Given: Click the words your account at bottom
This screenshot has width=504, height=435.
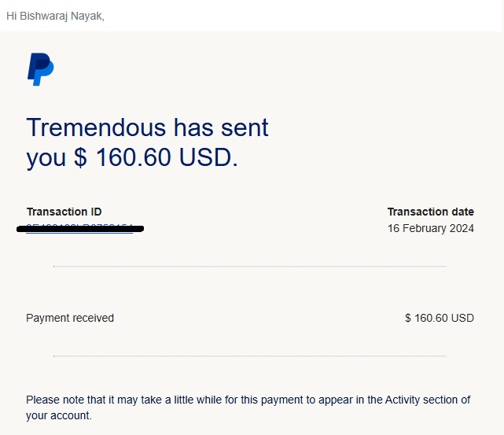Looking at the screenshot, I should click(x=58, y=415).
